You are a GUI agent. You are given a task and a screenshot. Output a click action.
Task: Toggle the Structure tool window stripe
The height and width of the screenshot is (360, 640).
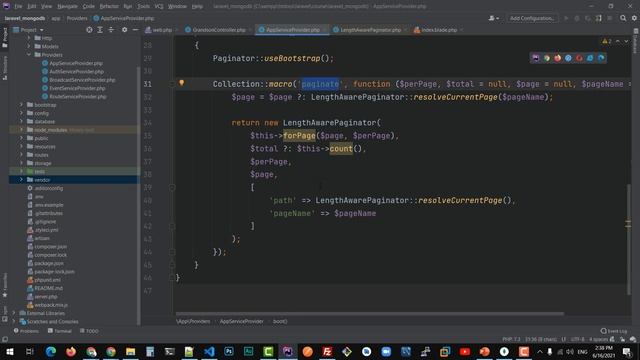5,68
